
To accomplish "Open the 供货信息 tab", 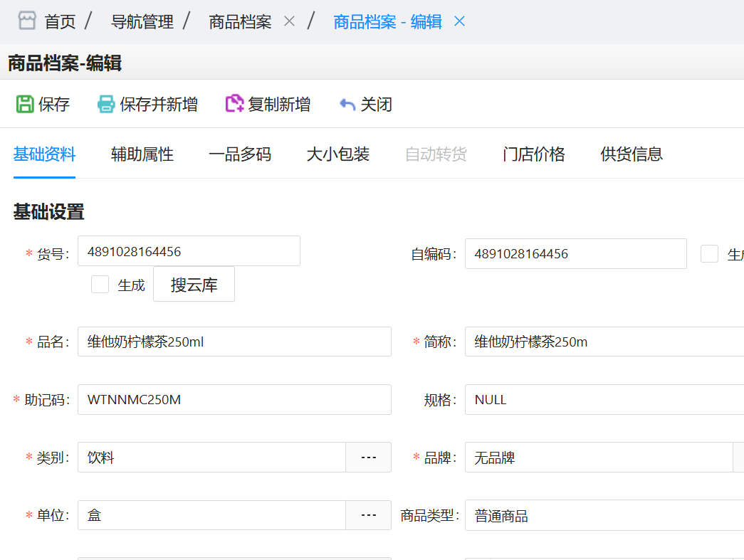I will 631,154.
